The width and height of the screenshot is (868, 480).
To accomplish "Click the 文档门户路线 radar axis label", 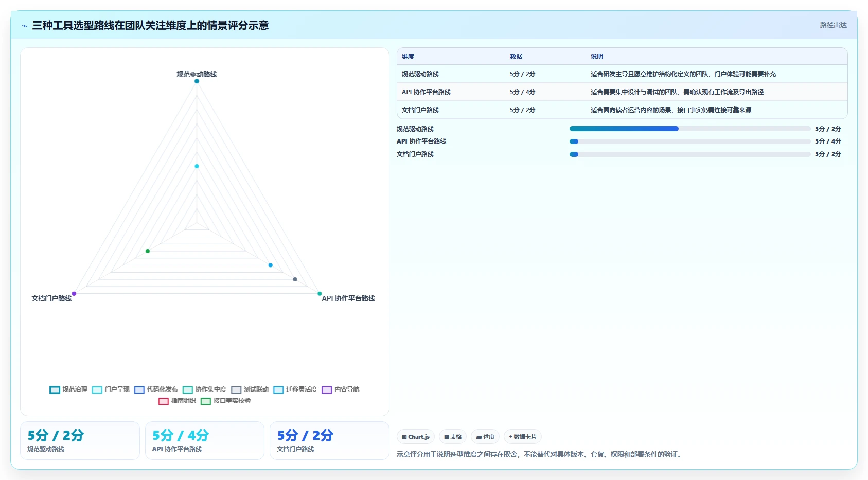I will coord(51,298).
